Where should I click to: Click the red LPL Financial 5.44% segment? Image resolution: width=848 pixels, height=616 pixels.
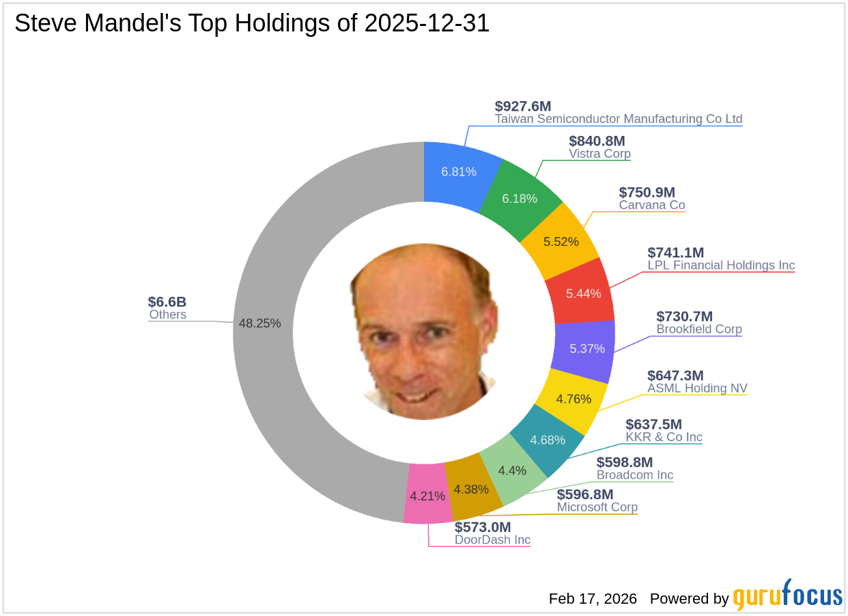[582, 293]
